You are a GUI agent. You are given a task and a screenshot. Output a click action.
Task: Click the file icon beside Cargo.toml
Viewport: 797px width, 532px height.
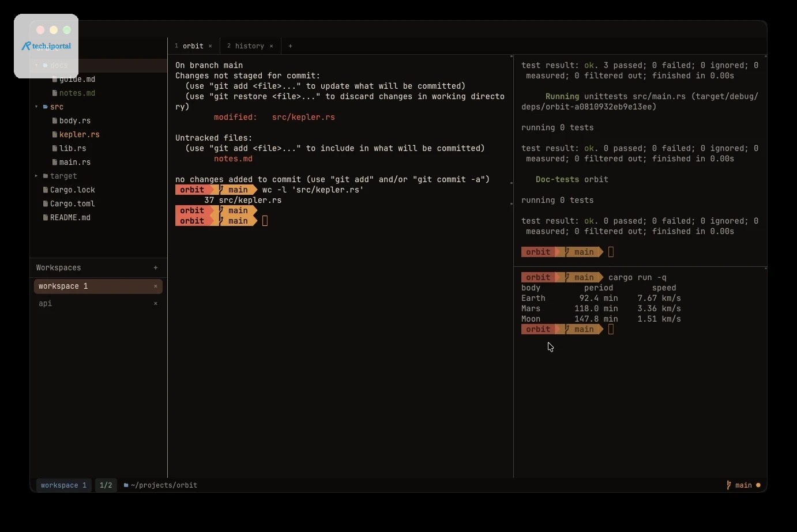(x=46, y=203)
